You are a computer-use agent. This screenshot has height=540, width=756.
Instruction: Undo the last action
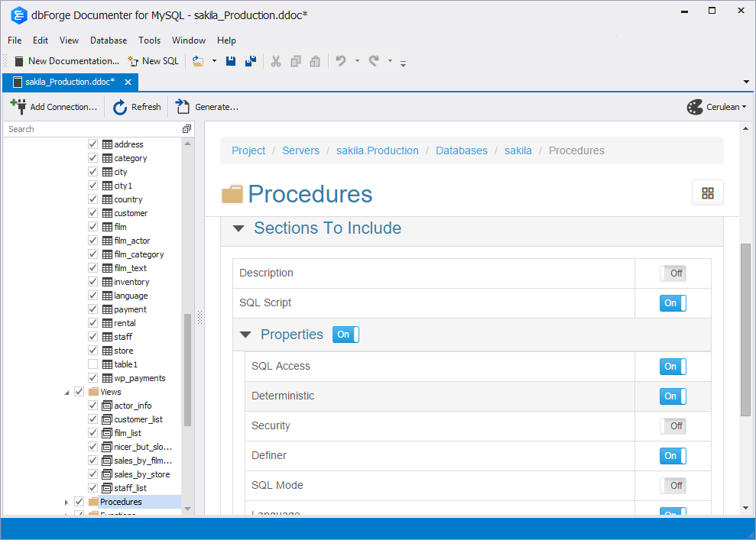341,60
